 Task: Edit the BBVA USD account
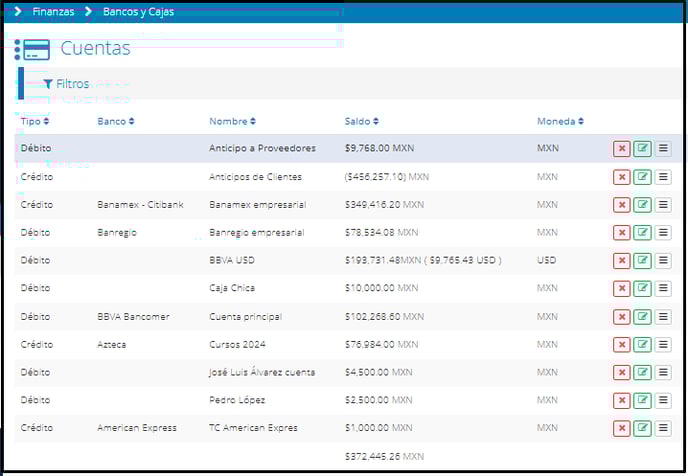click(642, 261)
